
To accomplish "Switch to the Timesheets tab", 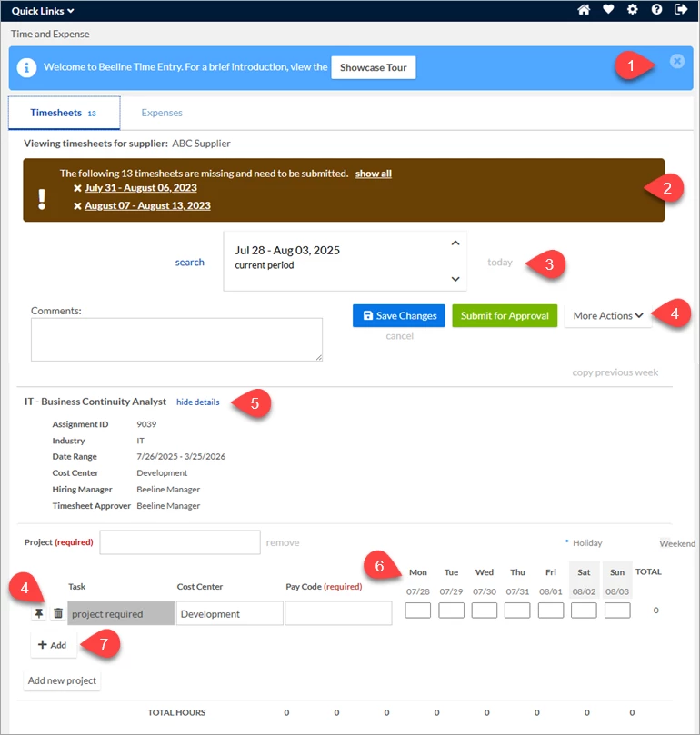I will click(64, 113).
